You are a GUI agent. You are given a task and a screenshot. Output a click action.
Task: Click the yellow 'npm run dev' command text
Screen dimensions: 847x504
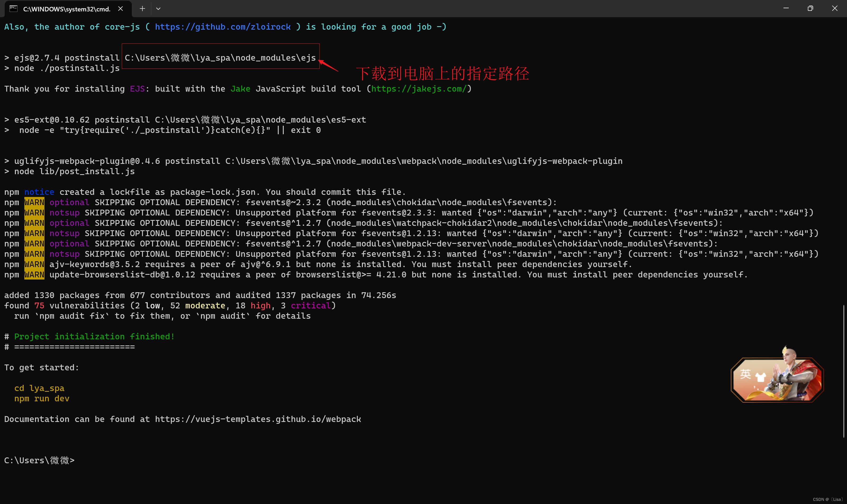(42, 399)
